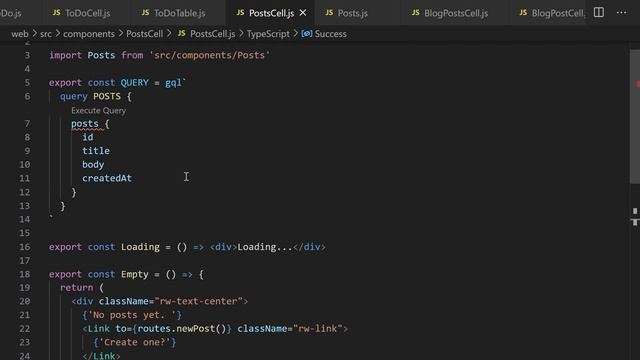Click the Success symbol variable icon
This screenshot has height=360, width=640.
307,33
